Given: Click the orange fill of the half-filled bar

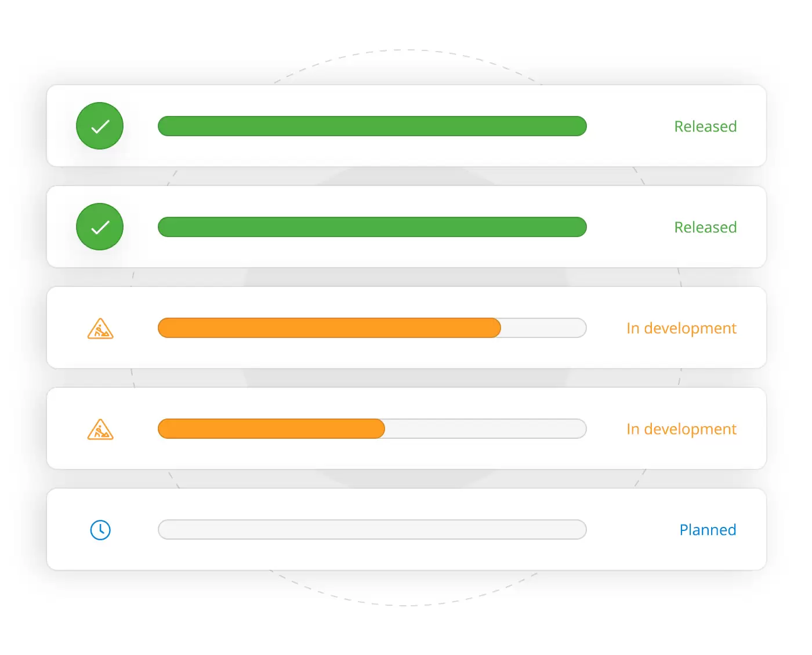Looking at the screenshot, I should 271,429.
